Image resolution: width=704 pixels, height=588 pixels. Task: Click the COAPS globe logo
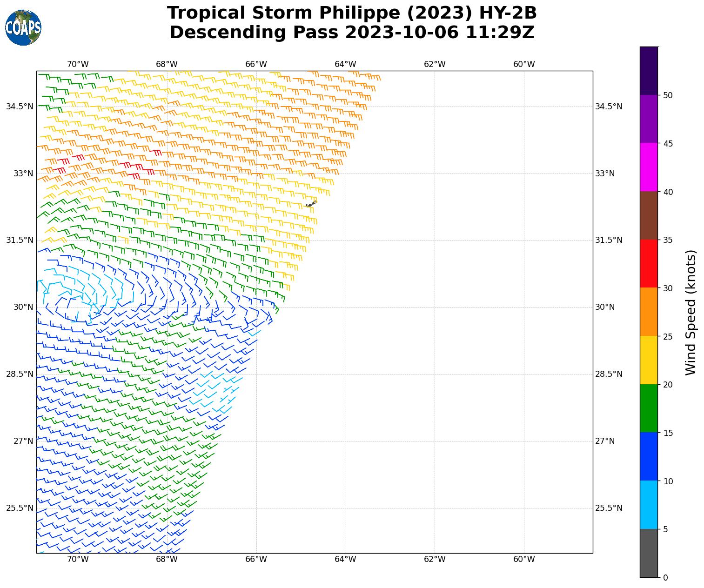pyautogui.click(x=23, y=28)
